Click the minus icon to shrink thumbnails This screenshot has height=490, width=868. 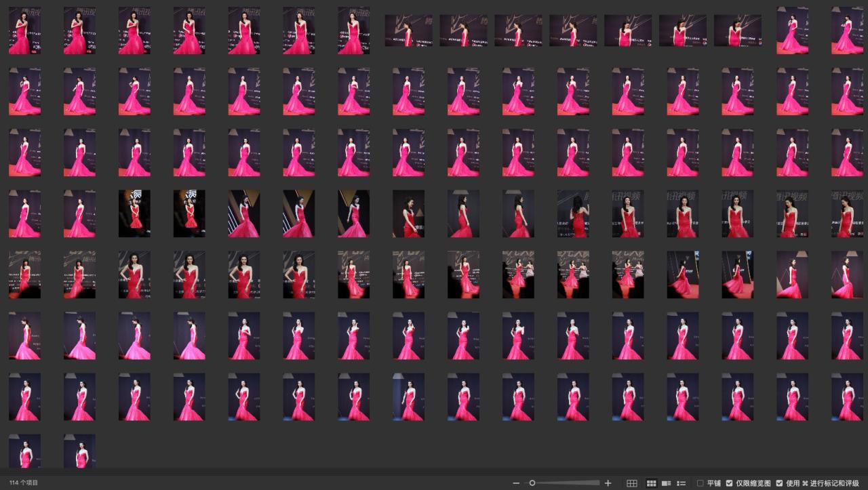click(516, 483)
